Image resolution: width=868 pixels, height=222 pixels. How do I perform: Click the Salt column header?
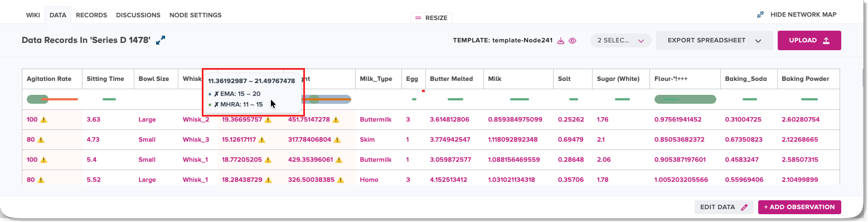click(x=573, y=79)
